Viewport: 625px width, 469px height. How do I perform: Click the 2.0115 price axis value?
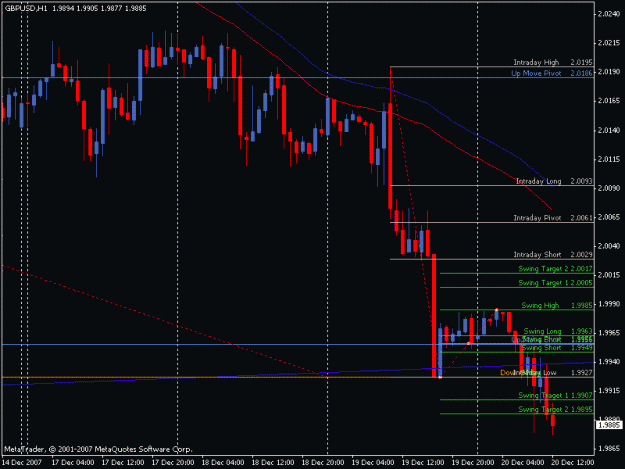pos(609,159)
